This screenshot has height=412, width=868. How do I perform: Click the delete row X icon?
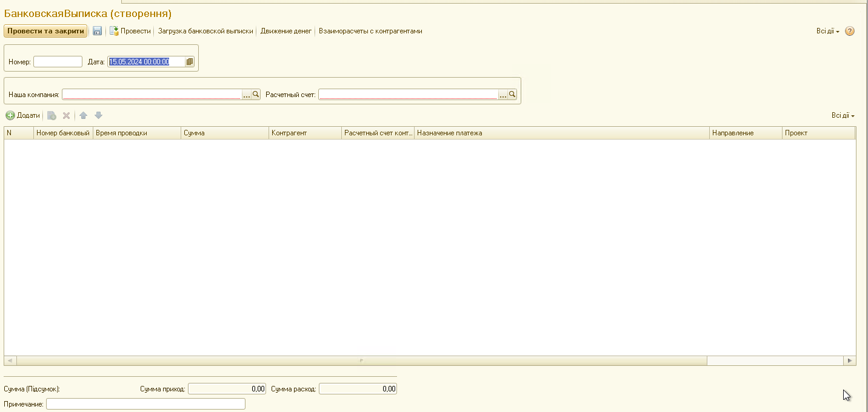[67, 115]
